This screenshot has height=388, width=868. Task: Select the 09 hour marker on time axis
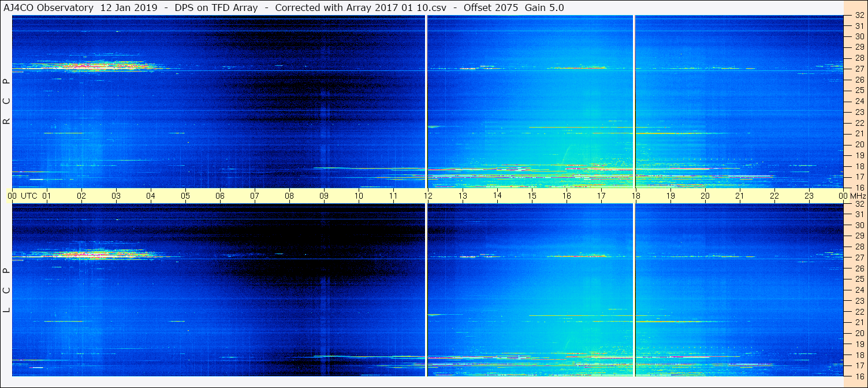coord(324,196)
